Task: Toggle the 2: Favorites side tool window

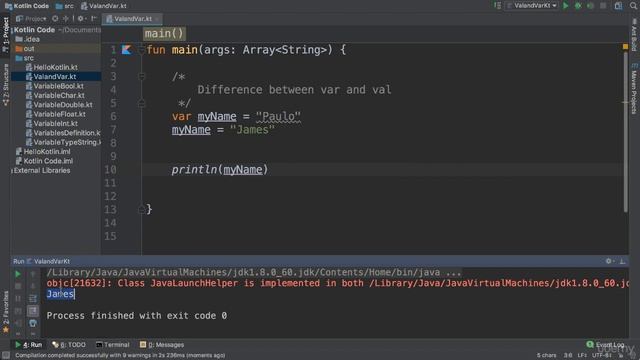Action: [5, 312]
